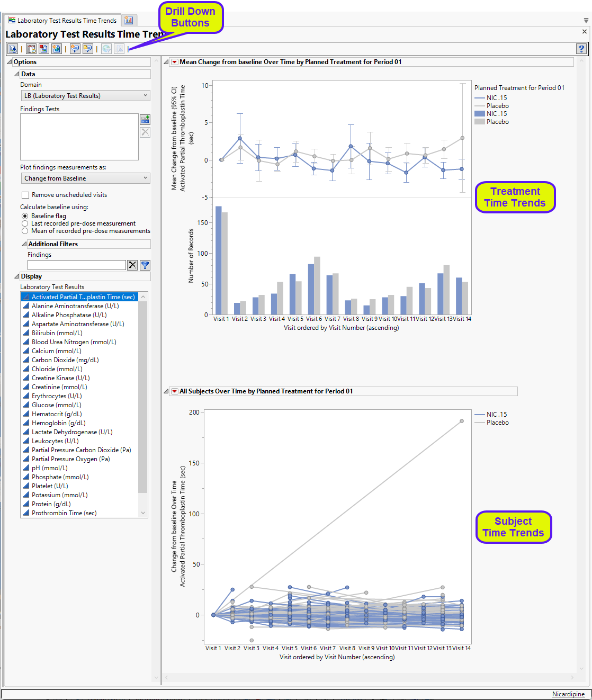Click the blue help question mark icon
The image size is (592, 700).
(x=581, y=49)
